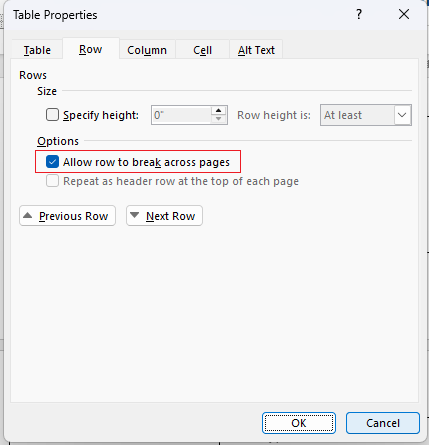Open help with the question mark icon
The image size is (429, 445).
(359, 14)
